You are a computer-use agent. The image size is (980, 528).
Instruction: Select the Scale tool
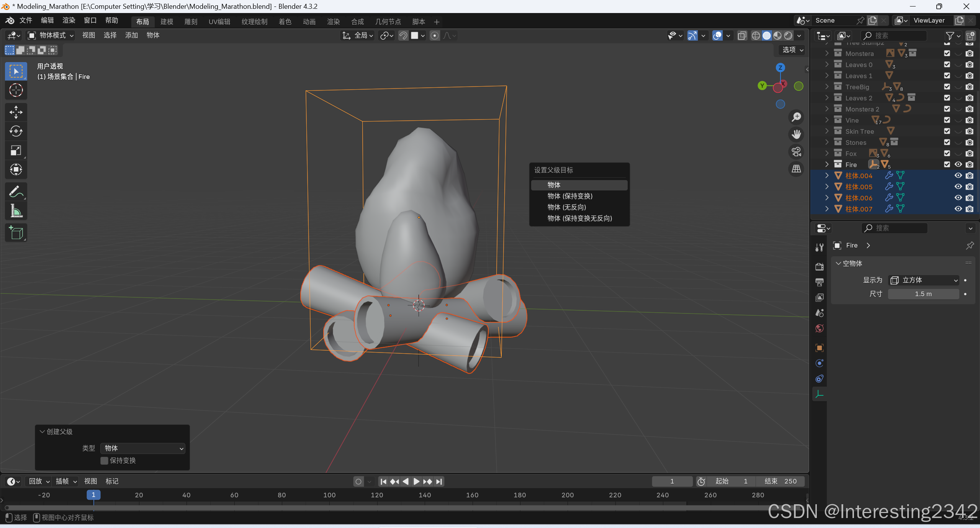[x=16, y=150]
